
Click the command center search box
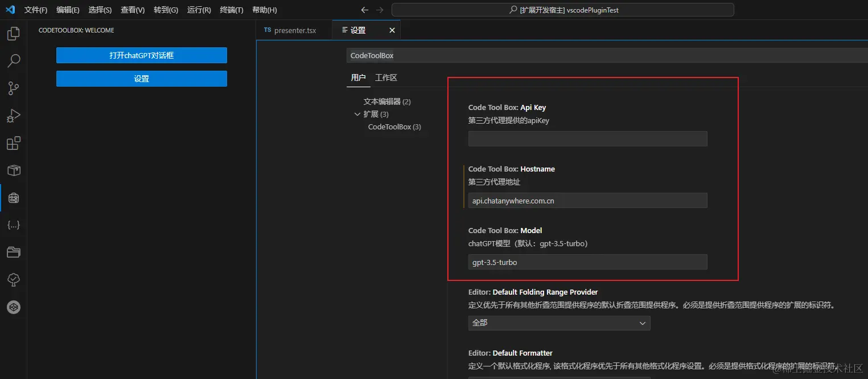[x=562, y=10]
